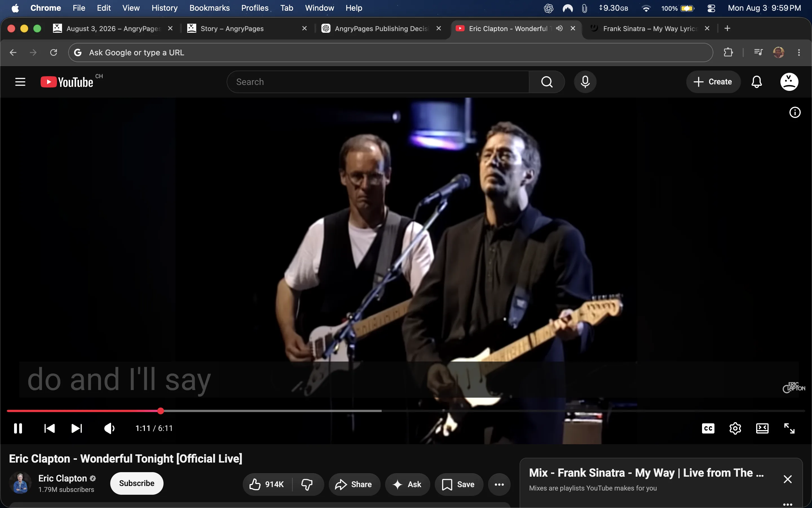This screenshot has width=812, height=508.
Task: Open the Window menu
Action: tap(319, 8)
